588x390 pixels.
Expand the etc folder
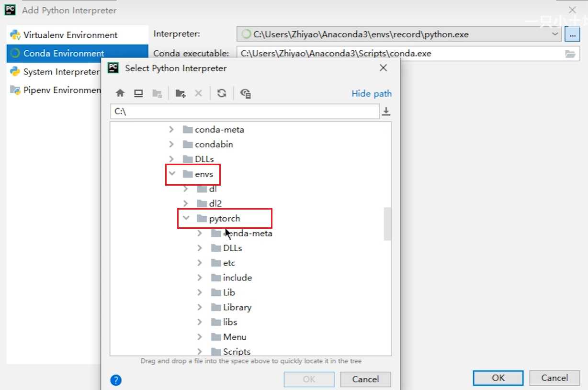click(x=200, y=263)
